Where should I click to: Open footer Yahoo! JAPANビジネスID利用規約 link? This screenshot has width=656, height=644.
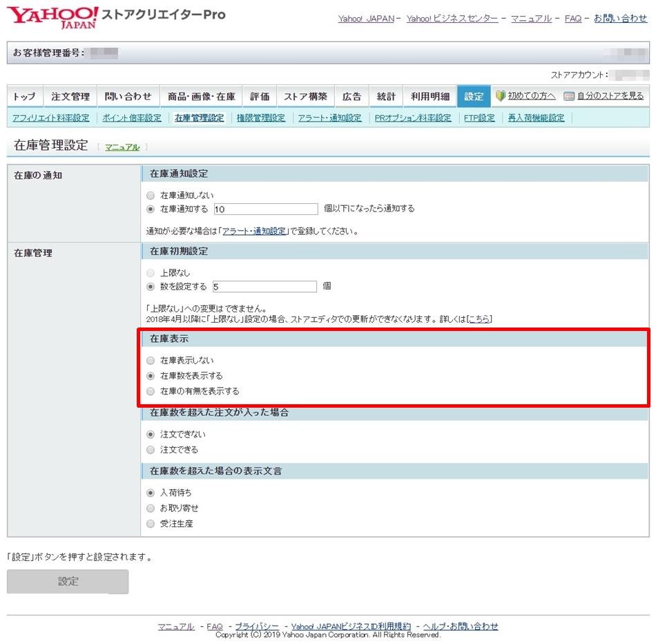coord(351,627)
